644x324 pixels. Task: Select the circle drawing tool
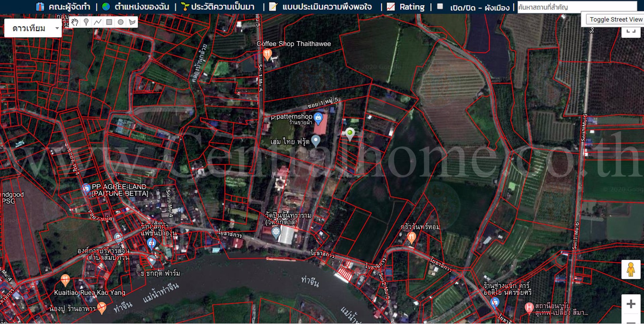click(x=120, y=22)
